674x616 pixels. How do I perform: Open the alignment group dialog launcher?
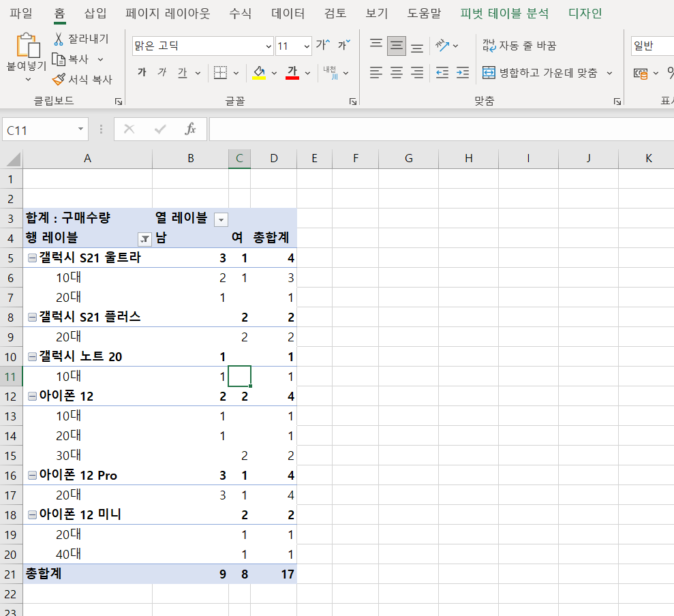pos(617,102)
